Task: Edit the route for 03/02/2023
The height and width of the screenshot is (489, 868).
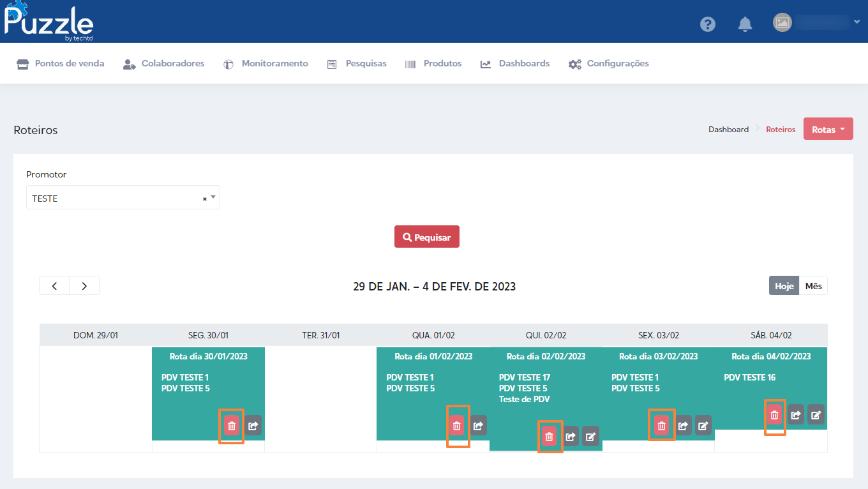Action: pyautogui.click(x=703, y=426)
